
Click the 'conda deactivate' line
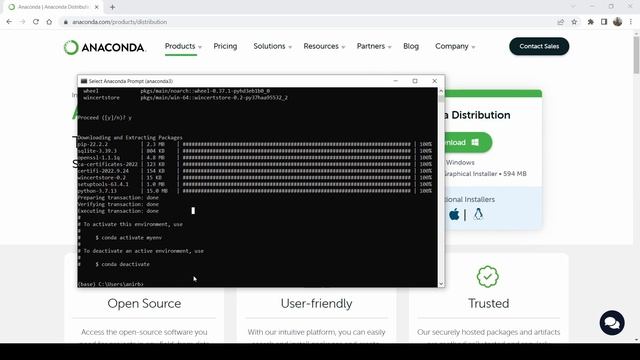(x=122, y=264)
